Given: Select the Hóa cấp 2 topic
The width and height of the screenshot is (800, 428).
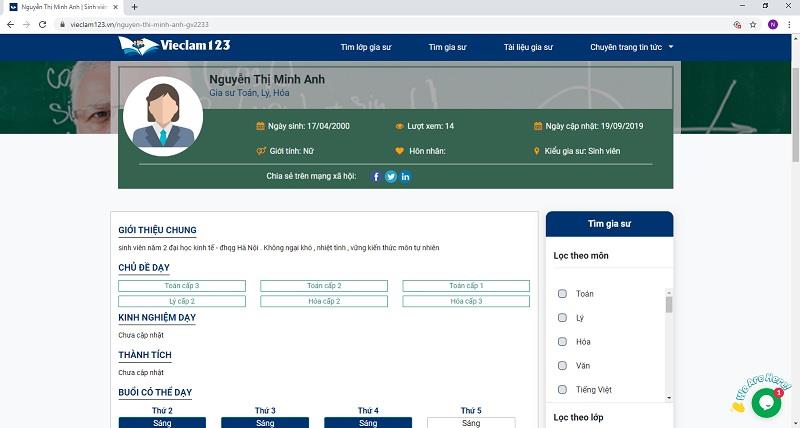Looking at the screenshot, I should point(324,301).
